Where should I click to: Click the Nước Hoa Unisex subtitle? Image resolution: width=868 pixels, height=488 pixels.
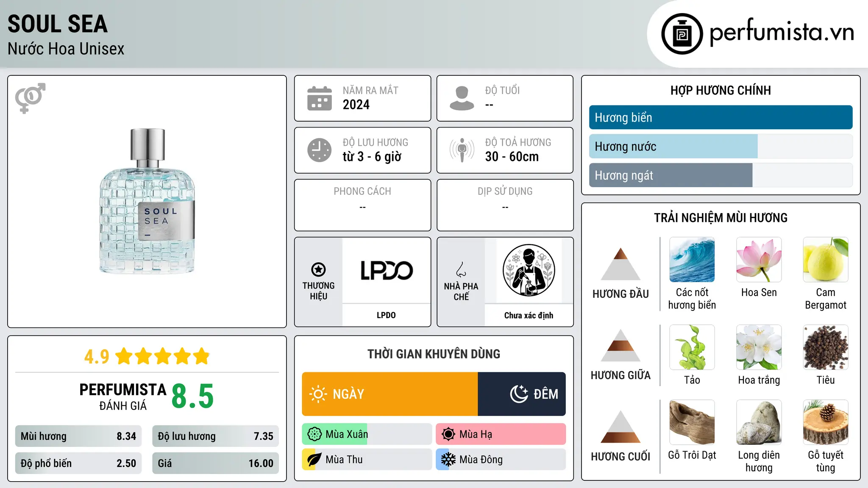pyautogui.click(x=66, y=49)
